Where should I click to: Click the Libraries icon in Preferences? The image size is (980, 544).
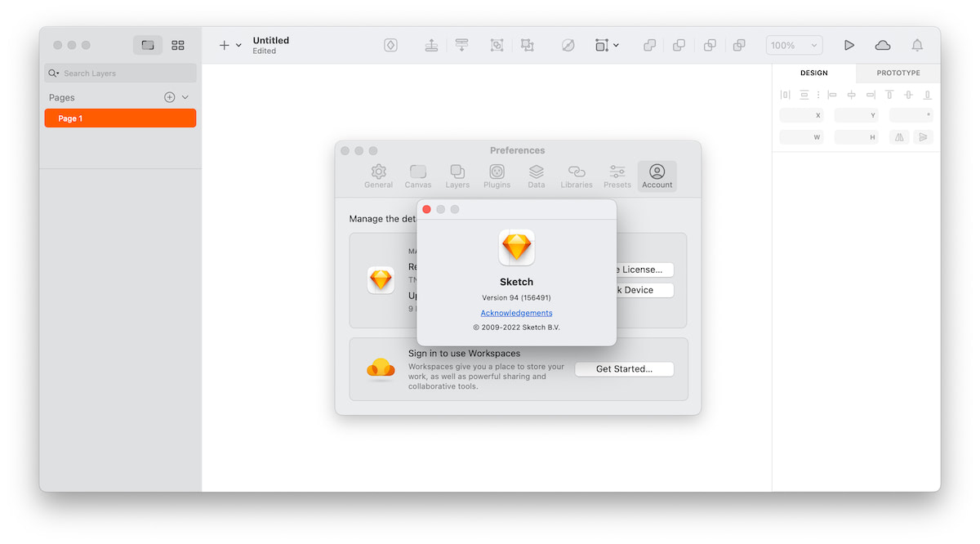577,176
